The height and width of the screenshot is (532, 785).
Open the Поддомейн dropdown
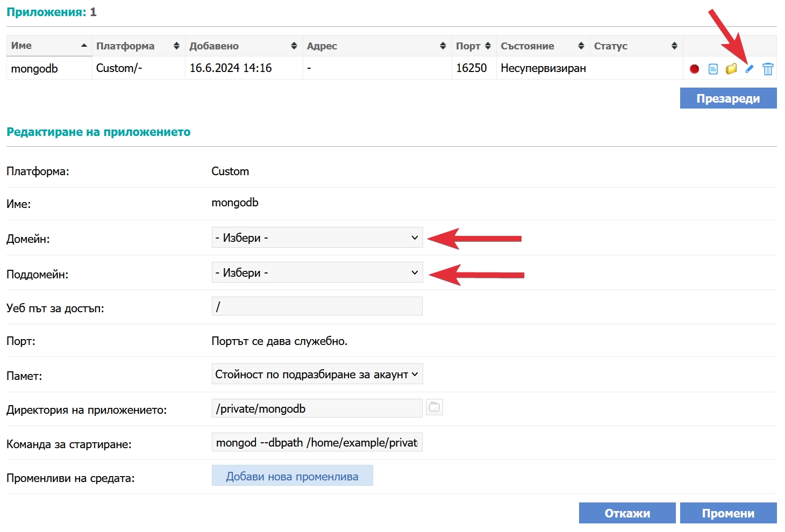pyautogui.click(x=317, y=272)
